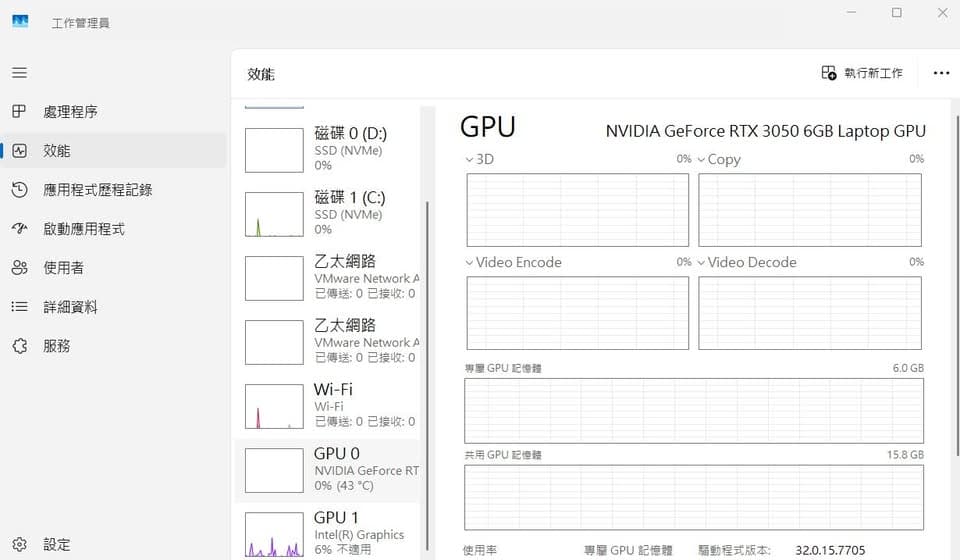Click GPU details pane vertical scrollbar
This screenshot has width=960, height=560.
(957, 285)
